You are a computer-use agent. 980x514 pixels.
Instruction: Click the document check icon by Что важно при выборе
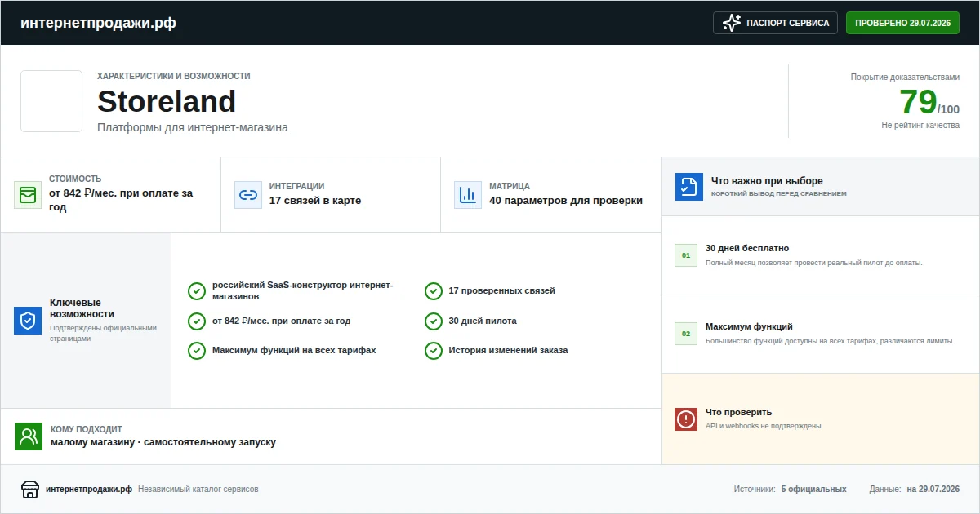(689, 187)
